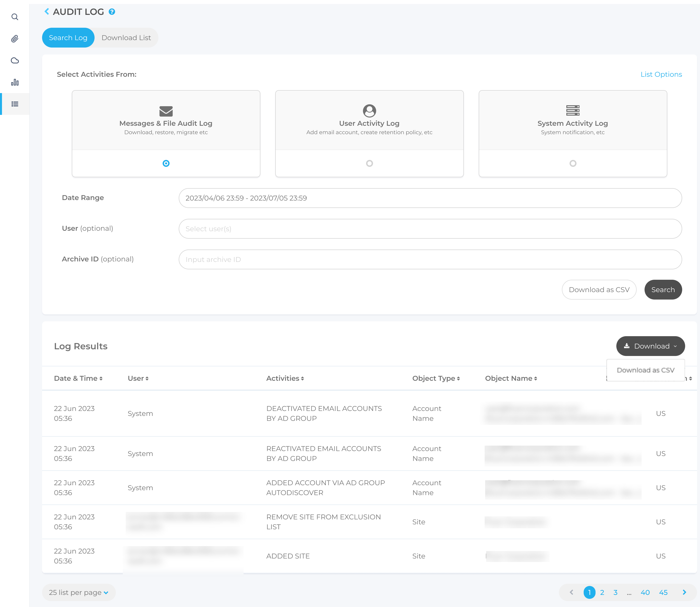700x607 pixels.
Task: Go to previous page arrow
Action: [571, 592]
